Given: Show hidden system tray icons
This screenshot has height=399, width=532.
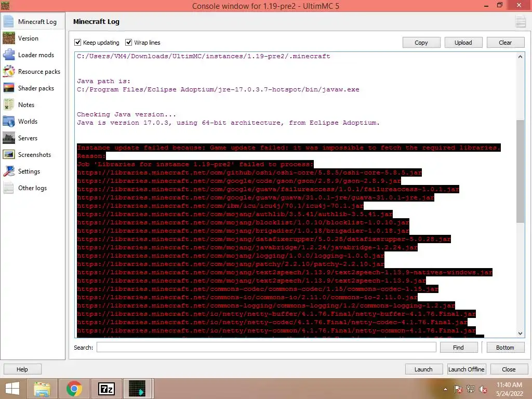Looking at the screenshot, I should pyautogui.click(x=445, y=389).
